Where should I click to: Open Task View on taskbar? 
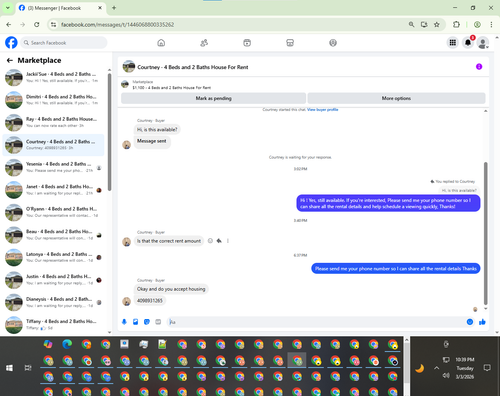pos(28,368)
